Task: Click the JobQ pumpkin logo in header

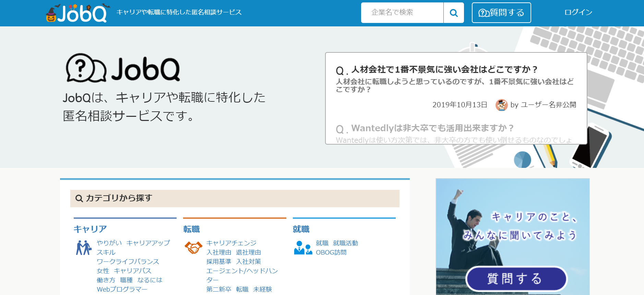Action: 76,13
